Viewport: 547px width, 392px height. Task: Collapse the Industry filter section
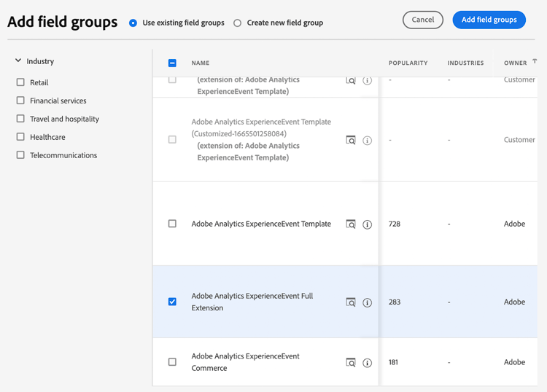click(x=18, y=61)
